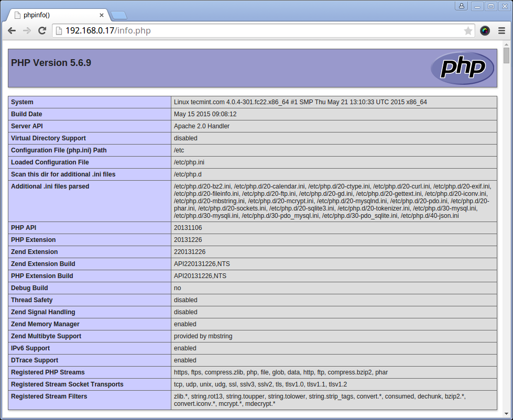Image resolution: width=513 pixels, height=420 pixels.
Task: Click the Loaded Configuration File label
Action: tap(50, 162)
